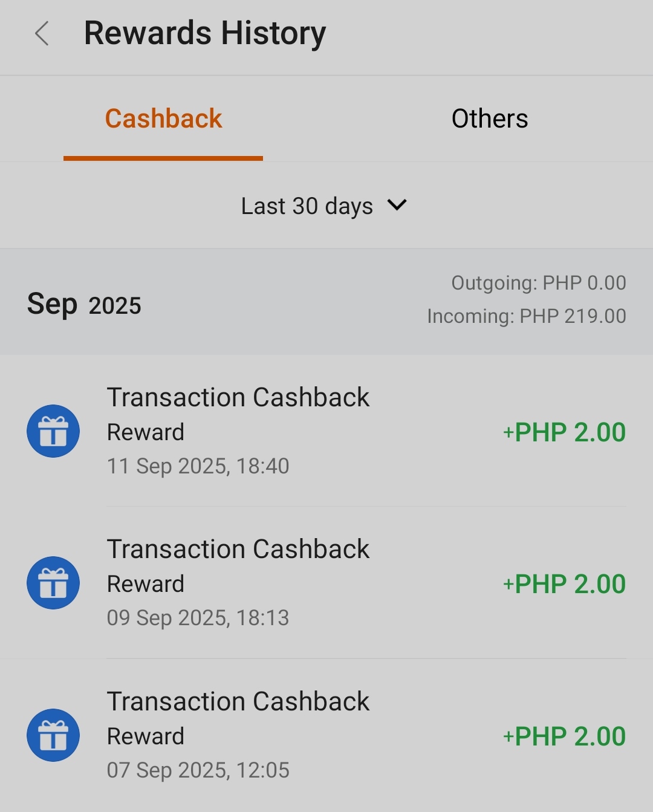This screenshot has width=653, height=812.
Task: Select the +PHP 2.00 amount from 11 Sep
Action: coord(564,432)
